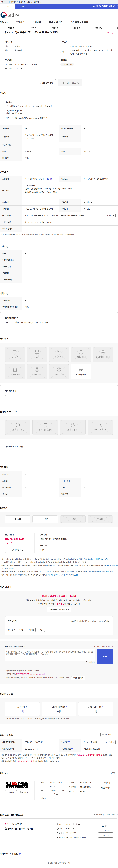The width and height of the screenshot is (118, 868).
Task: Select the 차량유지비 welfare icon
Action: click(x=59, y=354)
